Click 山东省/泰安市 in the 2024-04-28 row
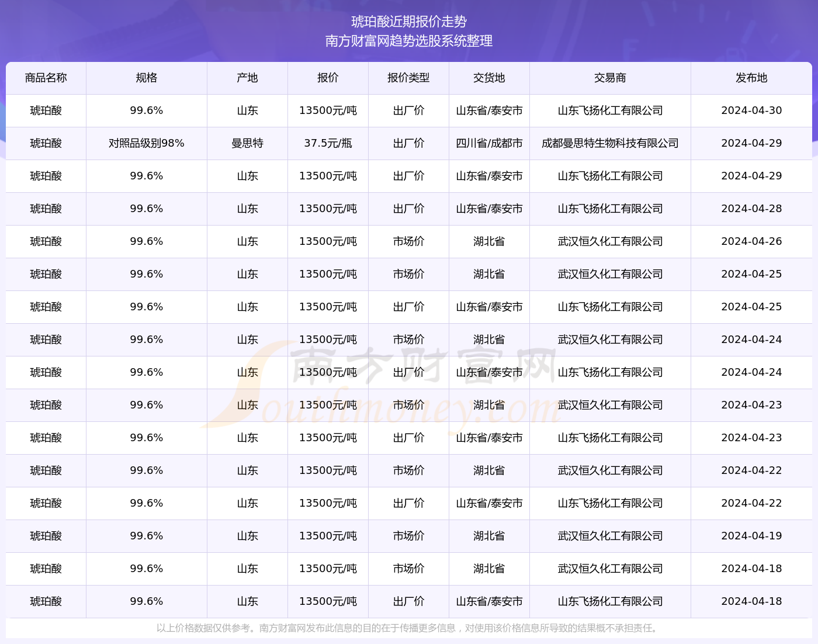Image resolution: width=818 pixels, height=644 pixels. click(x=489, y=209)
